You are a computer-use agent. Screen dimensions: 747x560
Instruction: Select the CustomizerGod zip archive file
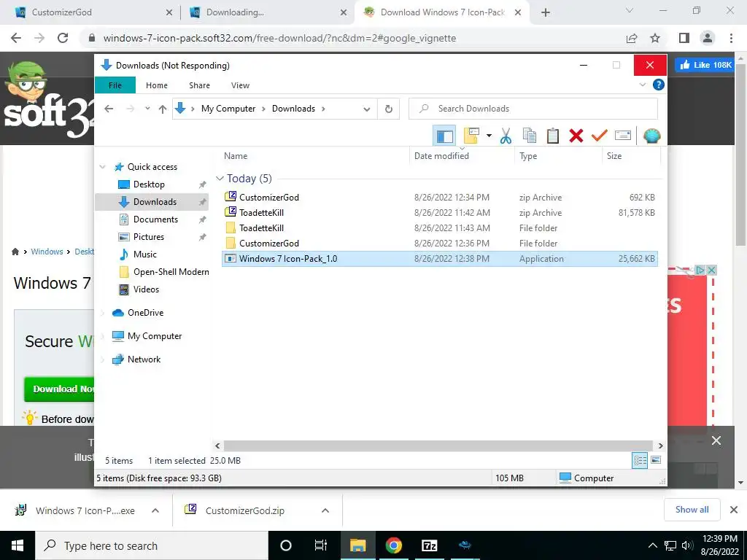(440, 197)
